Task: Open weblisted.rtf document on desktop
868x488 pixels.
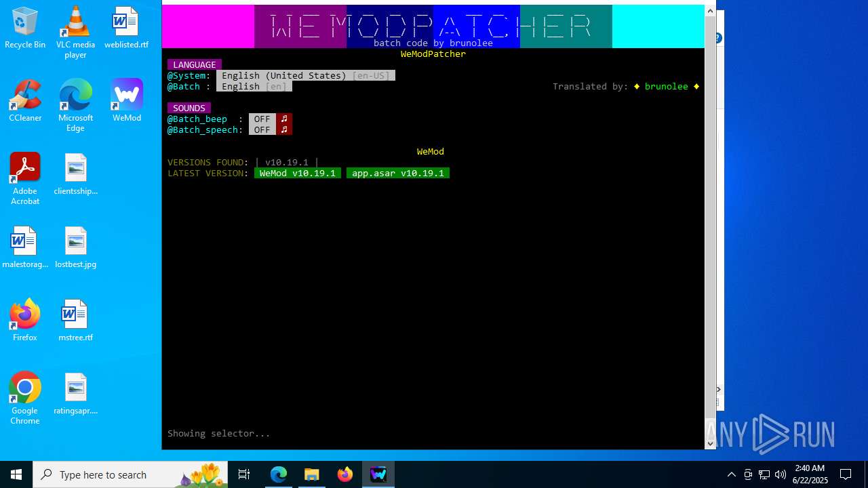Action: tap(126, 28)
